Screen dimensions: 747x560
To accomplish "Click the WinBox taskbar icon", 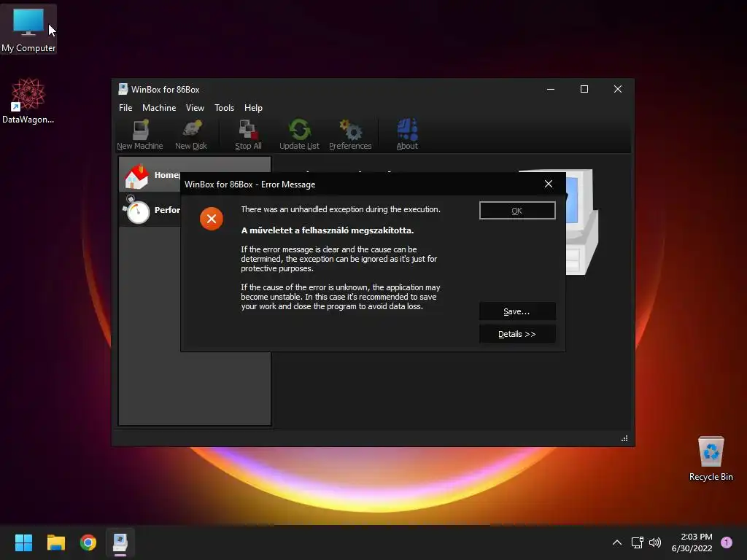I will pos(120,542).
